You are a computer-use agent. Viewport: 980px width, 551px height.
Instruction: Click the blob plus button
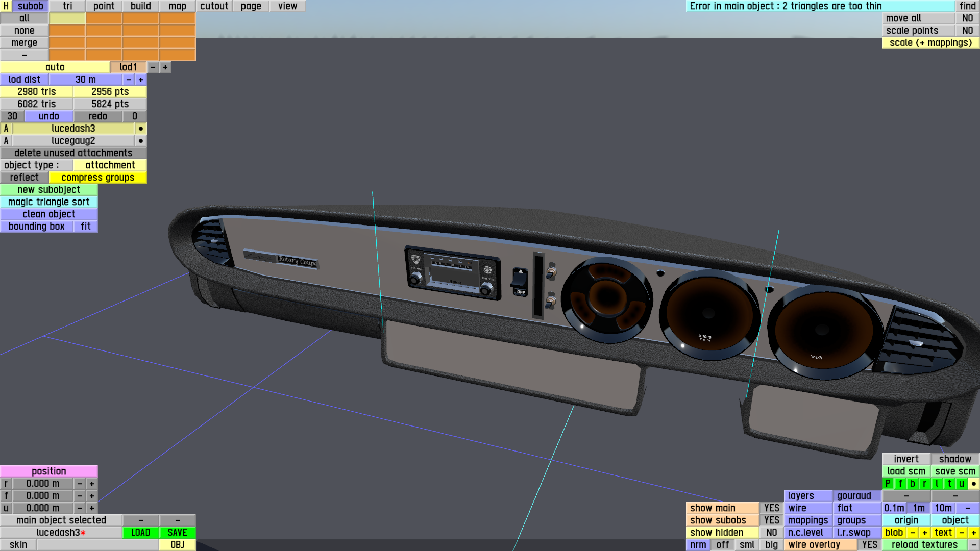point(924,533)
